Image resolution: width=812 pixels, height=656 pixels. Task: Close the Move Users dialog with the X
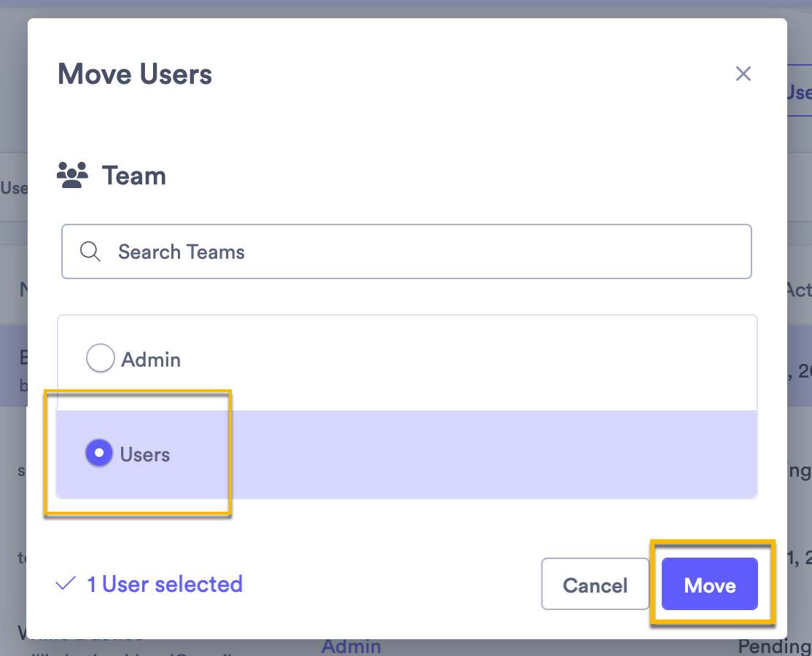pos(743,74)
